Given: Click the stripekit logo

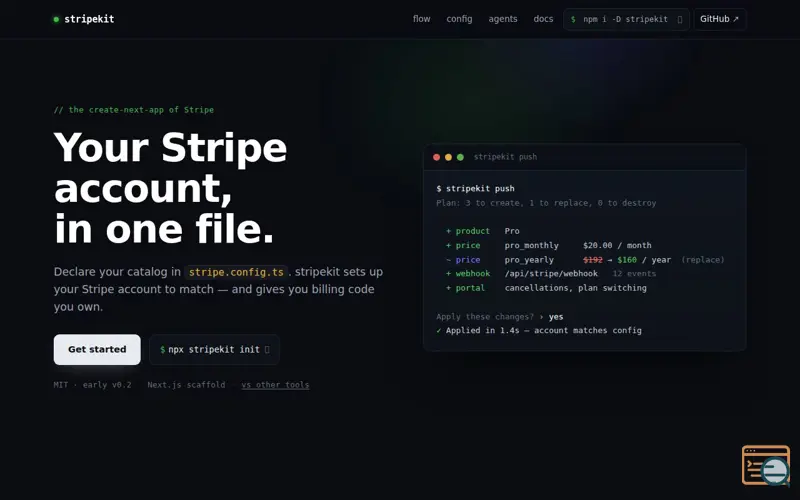Looking at the screenshot, I should (84, 19).
